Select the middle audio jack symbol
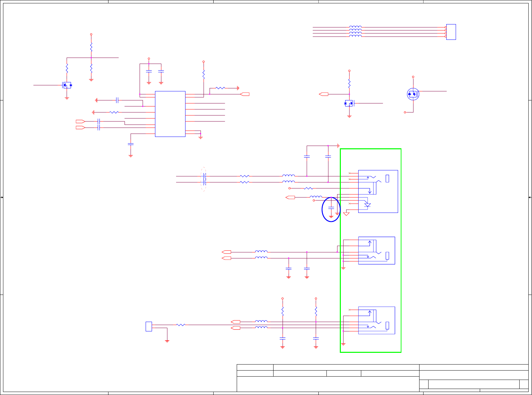 click(x=377, y=250)
